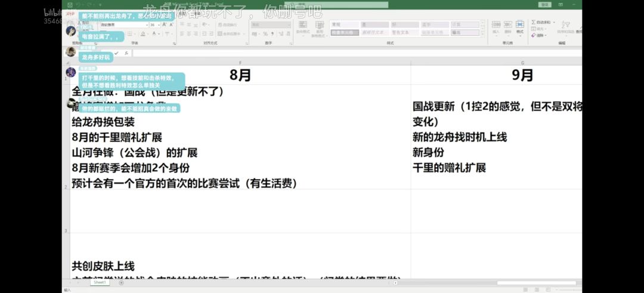644x293 pixels.
Task: Select the 警告文本 cell style
Action: click(x=405, y=32)
